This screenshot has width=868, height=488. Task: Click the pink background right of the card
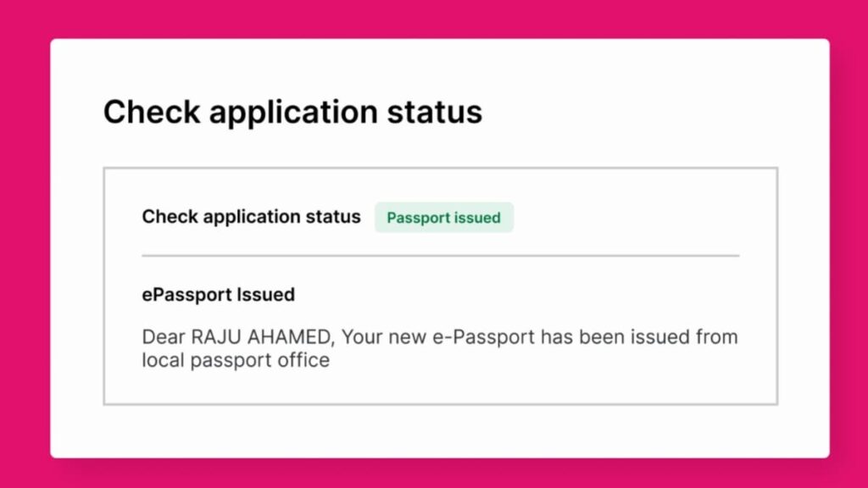(848, 246)
